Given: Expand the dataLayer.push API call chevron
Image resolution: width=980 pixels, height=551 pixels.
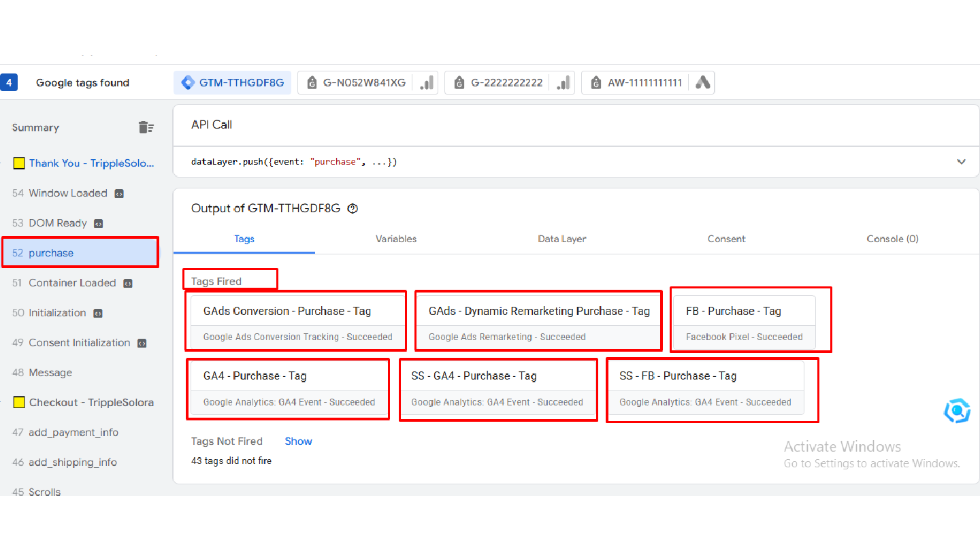Looking at the screenshot, I should (x=961, y=162).
